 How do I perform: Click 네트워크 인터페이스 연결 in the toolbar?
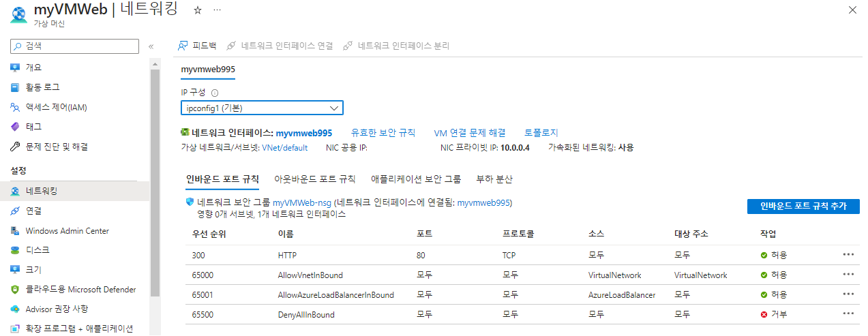click(x=280, y=46)
